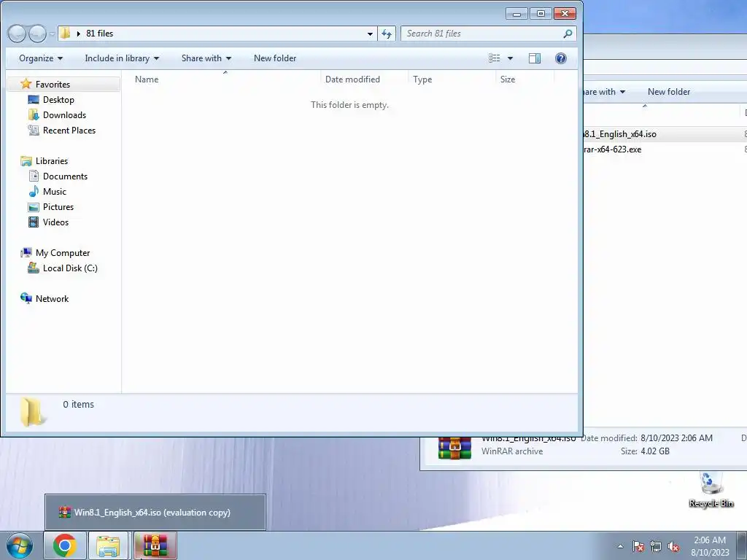The image size is (747, 560).
Task: Open the Organize menu
Action: [41, 58]
